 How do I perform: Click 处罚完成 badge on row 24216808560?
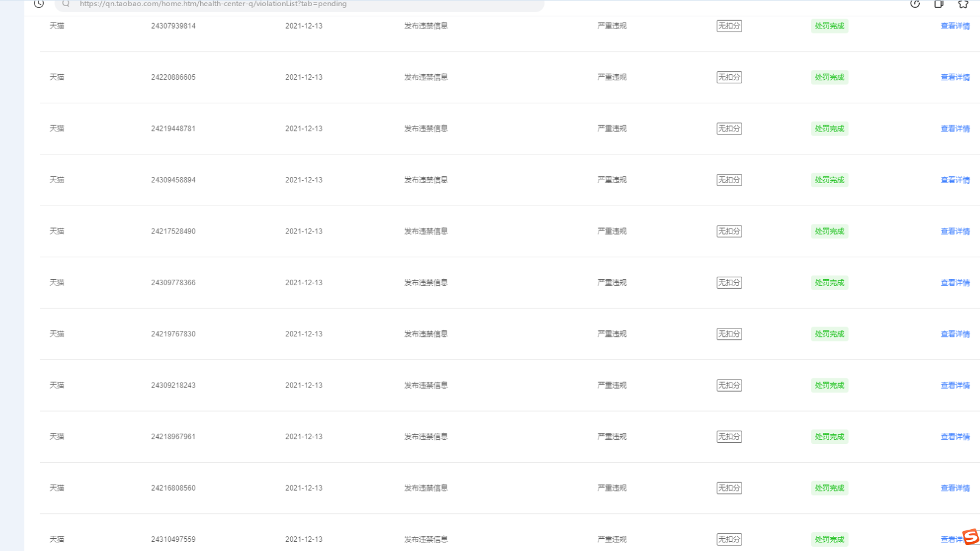pos(829,488)
